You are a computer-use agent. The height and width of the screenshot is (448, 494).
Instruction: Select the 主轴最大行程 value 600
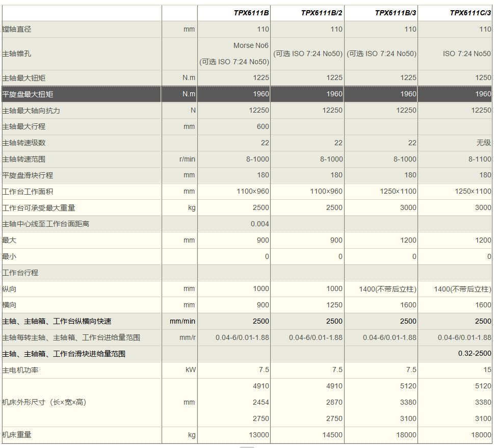(263, 126)
